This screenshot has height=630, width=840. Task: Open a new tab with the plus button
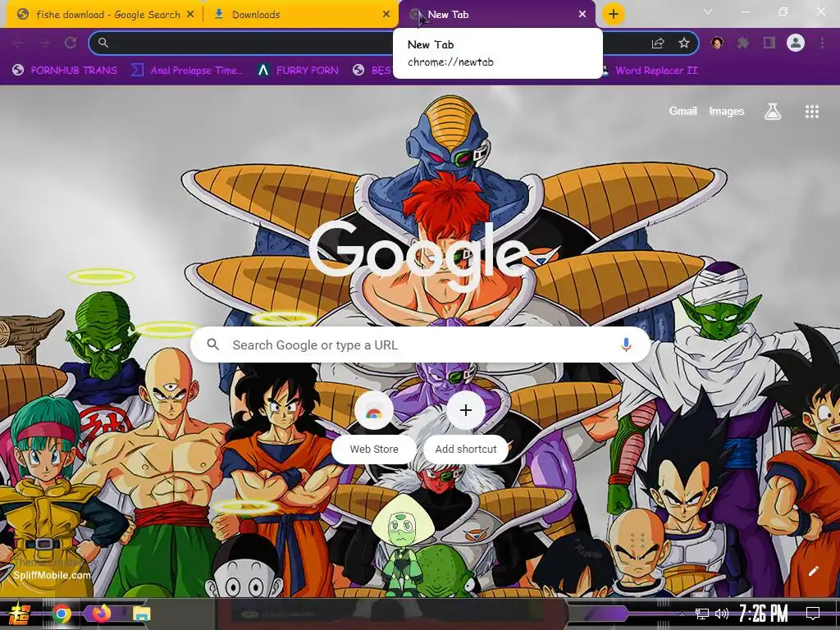click(x=614, y=14)
